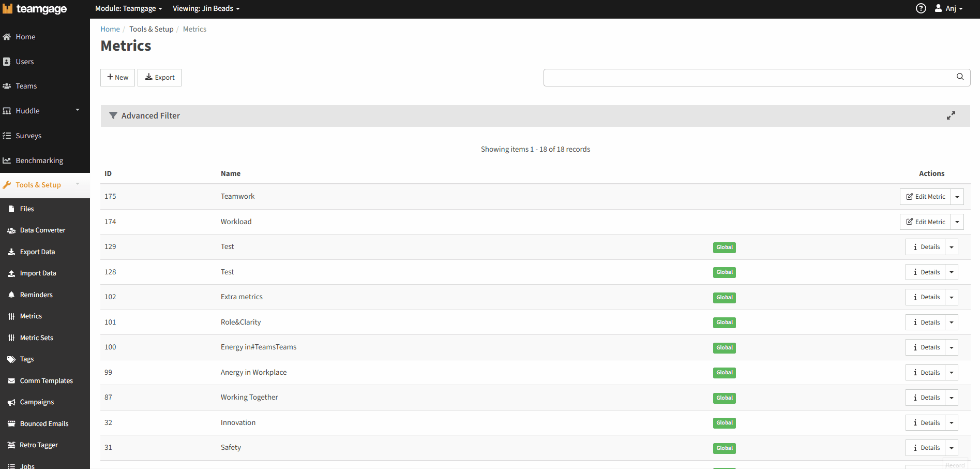This screenshot has width=980, height=469.
Task: Click the Tags icon in sidebar
Action: coord(11,359)
